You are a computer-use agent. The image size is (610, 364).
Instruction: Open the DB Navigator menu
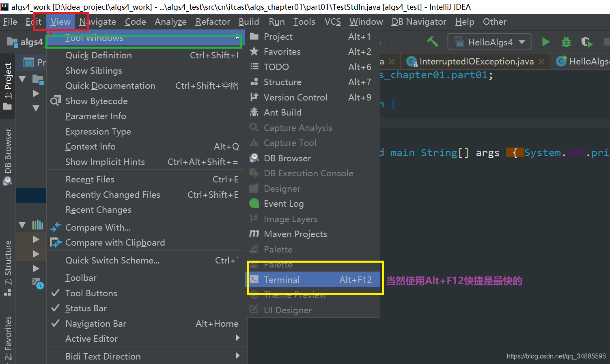419,21
